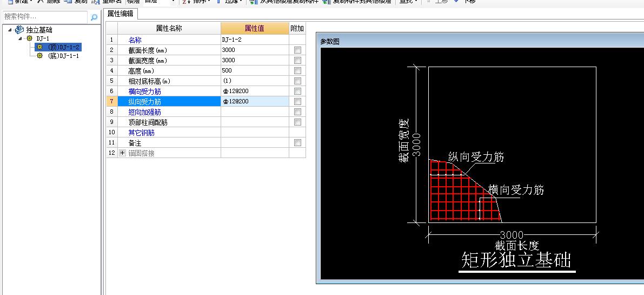
Task: Click the empty 其它钢筋 value cell
Action: [x=255, y=132]
